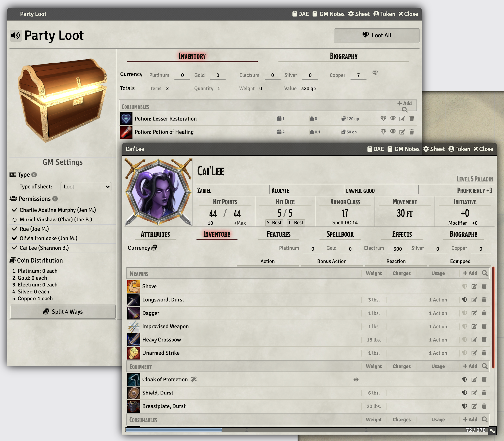504x441 pixels.
Task: Search Weapons with the magnifier icon
Action: [x=485, y=273]
